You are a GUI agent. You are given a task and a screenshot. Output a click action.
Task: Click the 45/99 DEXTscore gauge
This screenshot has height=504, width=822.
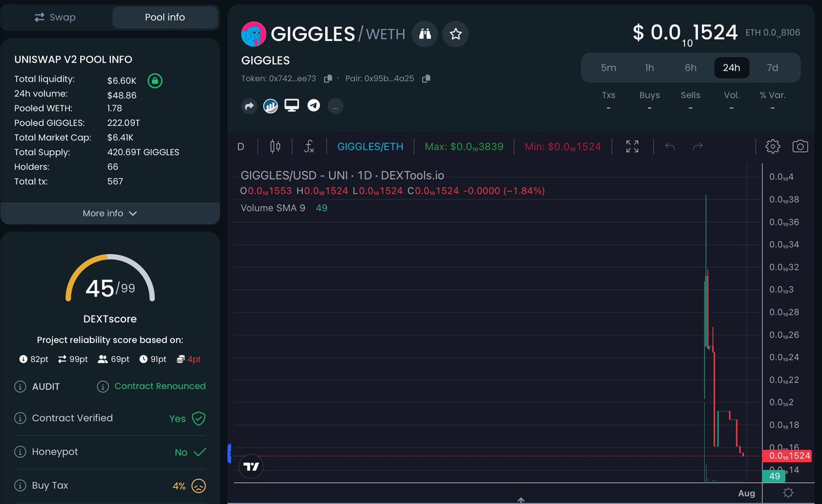tap(110, 279)
